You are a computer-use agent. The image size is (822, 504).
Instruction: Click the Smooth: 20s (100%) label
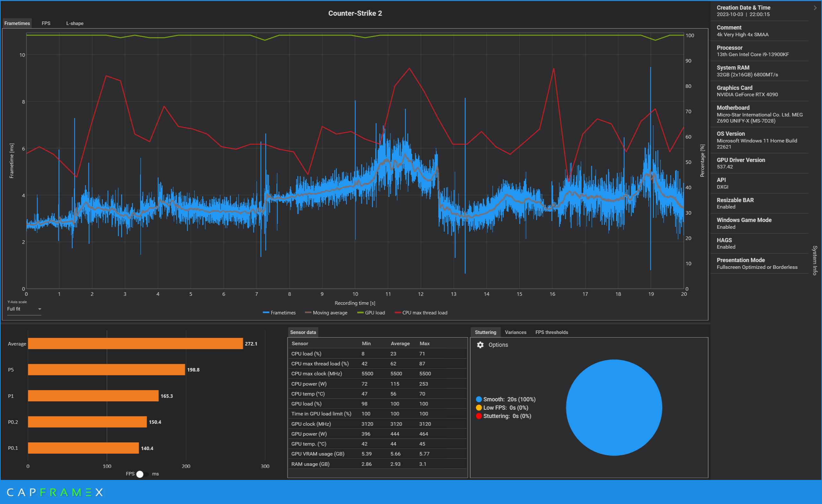509,399
